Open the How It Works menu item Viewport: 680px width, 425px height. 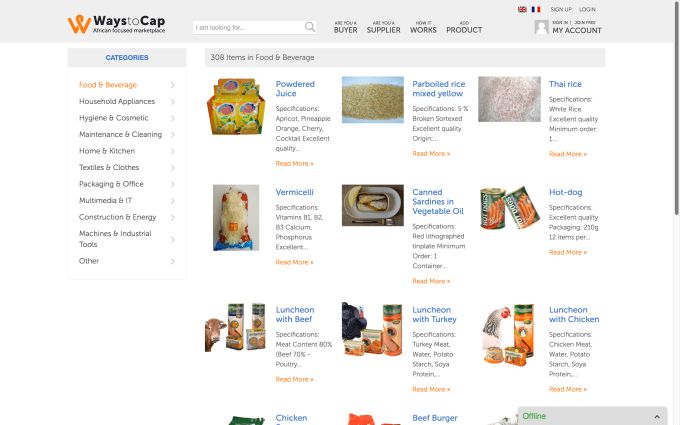coord(423,27)
